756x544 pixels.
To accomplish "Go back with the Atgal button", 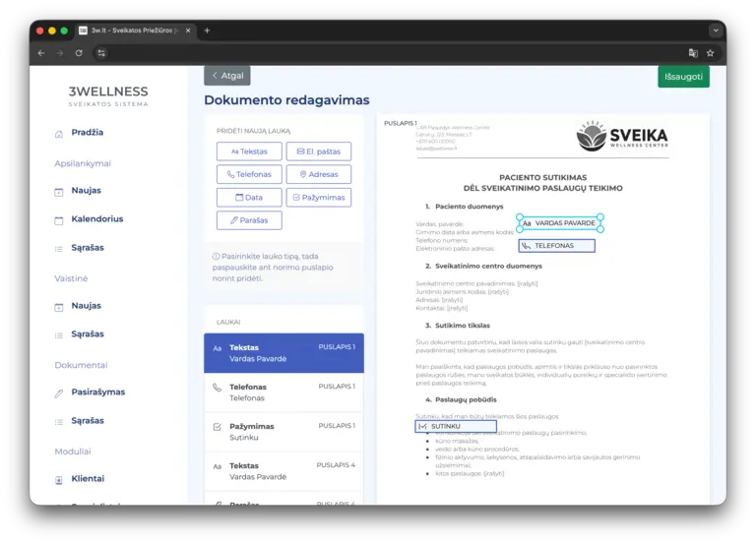I will click(x=227, y=76).
